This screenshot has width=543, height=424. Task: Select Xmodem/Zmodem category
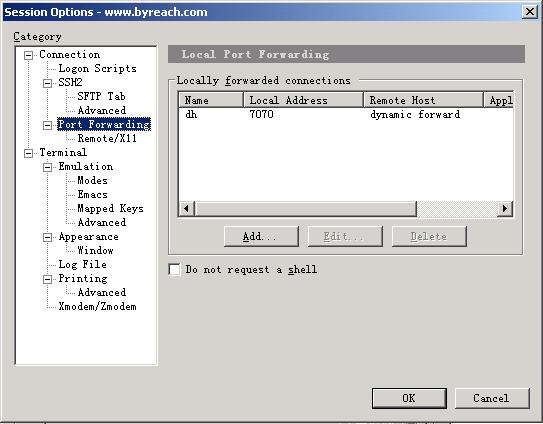pyautogui.click(x=97, y=306)
